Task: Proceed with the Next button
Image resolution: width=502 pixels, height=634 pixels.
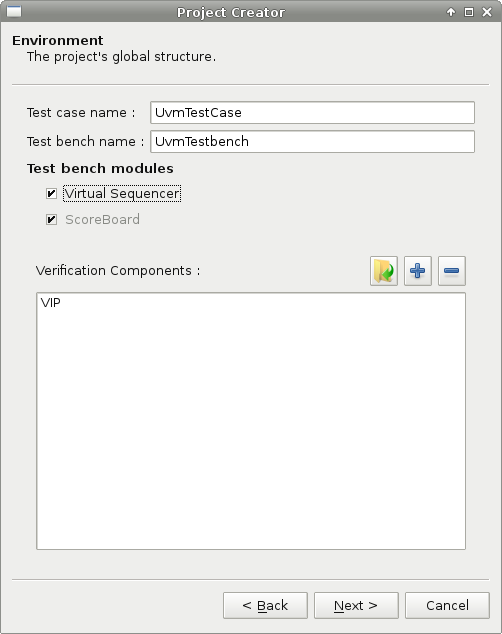Action: (x=356, y=605)
